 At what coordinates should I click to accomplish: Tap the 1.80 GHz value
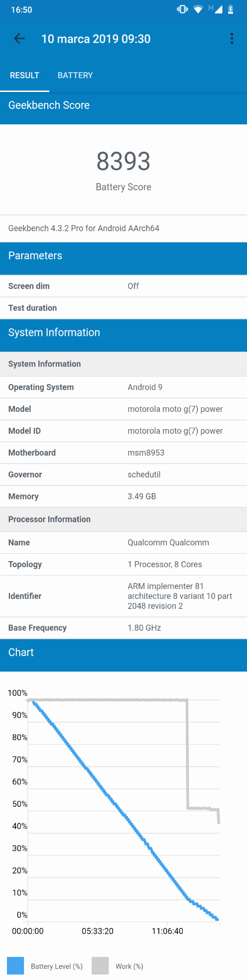coord(144,628)
